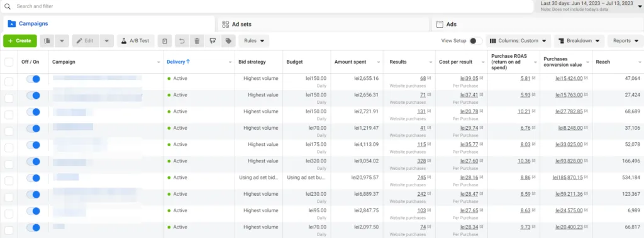Viewport: 644px width, 238px height.
Task: Check the row with lei1,219.47 spent
Action: pos(9,131)
